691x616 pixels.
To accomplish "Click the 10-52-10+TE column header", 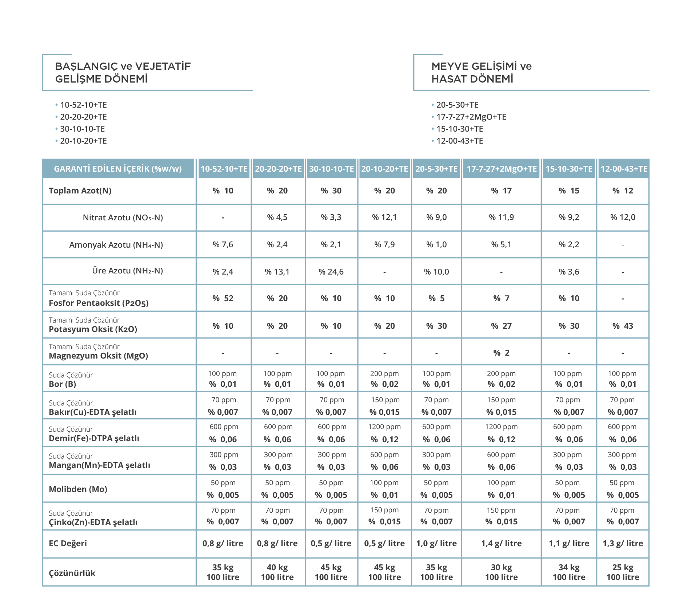I will coord(224,169).
